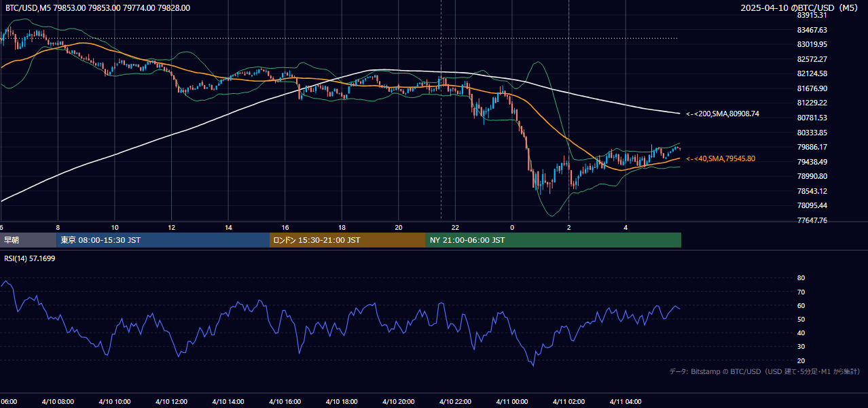Click the 4/10 20:00 time axis label
Screen dimensions: 868x408
(399, 402)
